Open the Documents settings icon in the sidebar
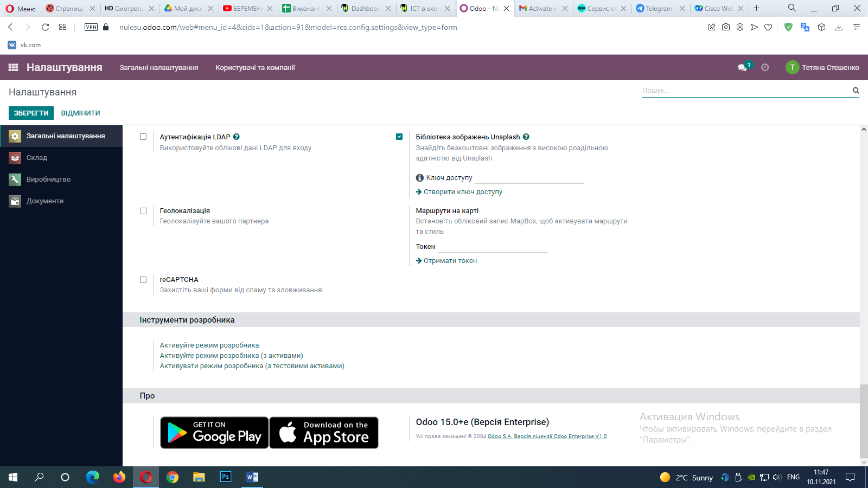Screen dimensions: 868x488 [15, 201]
